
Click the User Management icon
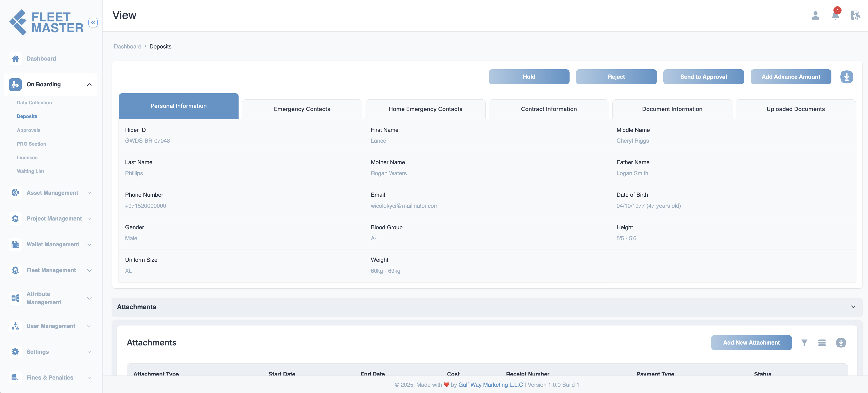tap(15, 326)
